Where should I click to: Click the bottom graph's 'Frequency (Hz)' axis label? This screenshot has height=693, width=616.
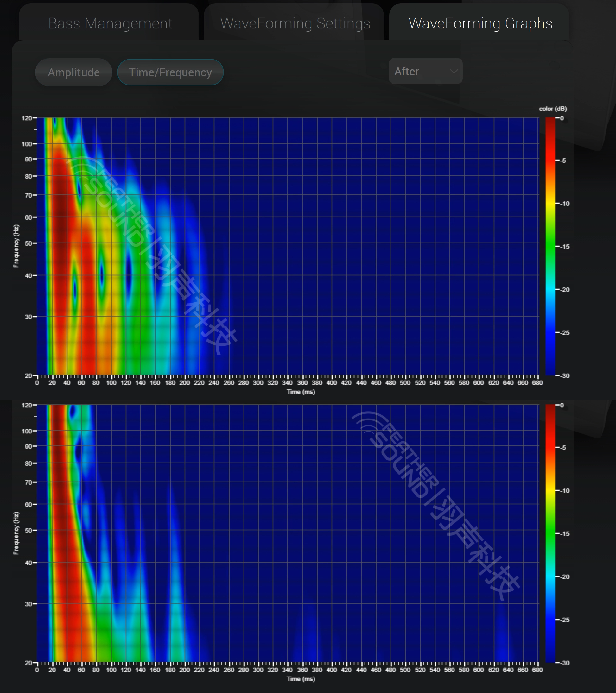tap(16, 533)
